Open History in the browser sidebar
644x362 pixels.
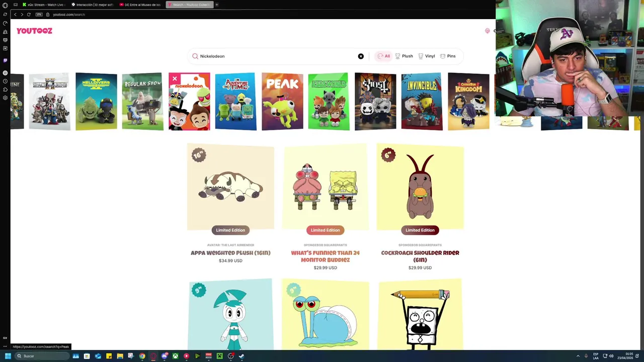[x=5, y=81]
